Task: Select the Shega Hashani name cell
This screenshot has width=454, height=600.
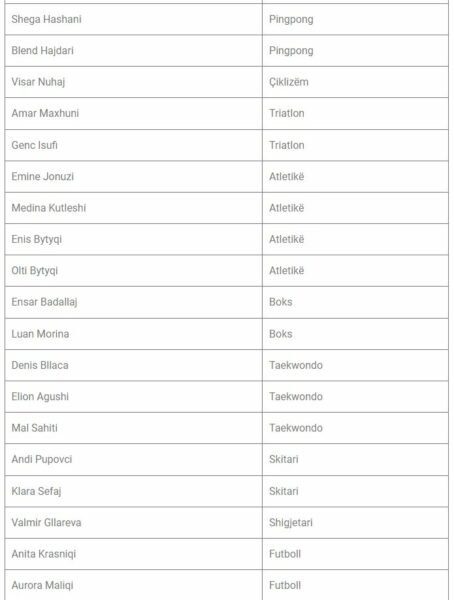Action: coord(134,19)
